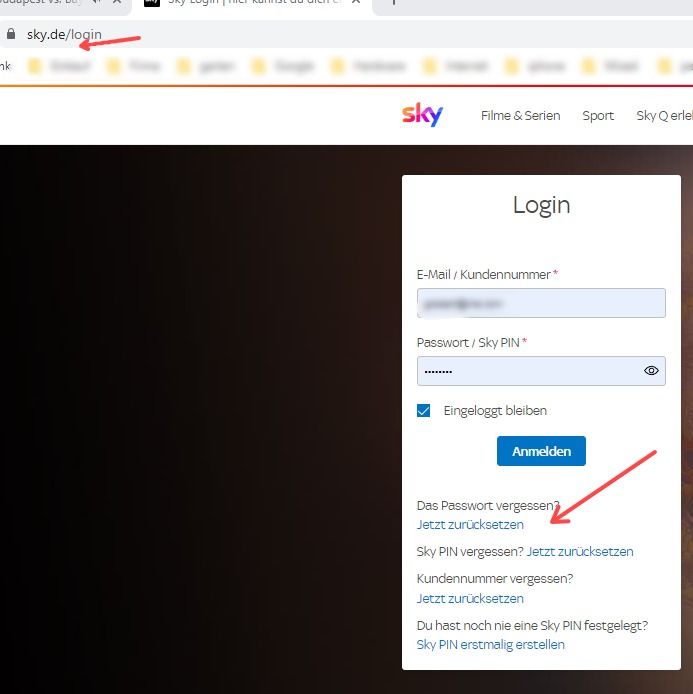
Task: Click Jetzt zurücksetzen beside Sky PIN vergessen
Action: [580, 551]
